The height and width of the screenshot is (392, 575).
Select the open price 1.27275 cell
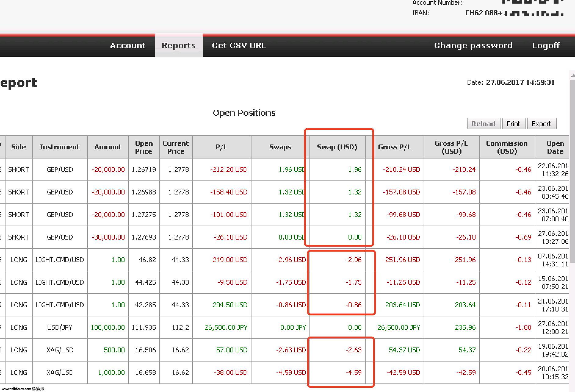pos(144,215)
